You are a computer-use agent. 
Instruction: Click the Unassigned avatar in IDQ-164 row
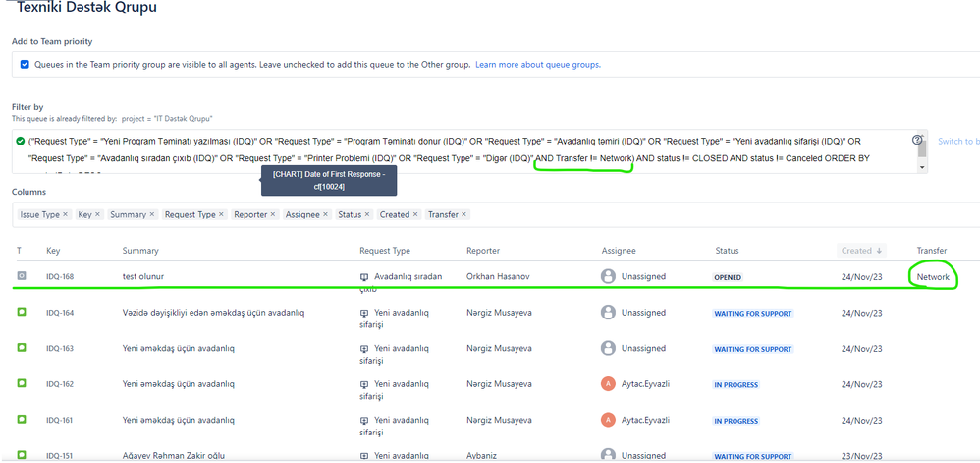pos(608,312)
